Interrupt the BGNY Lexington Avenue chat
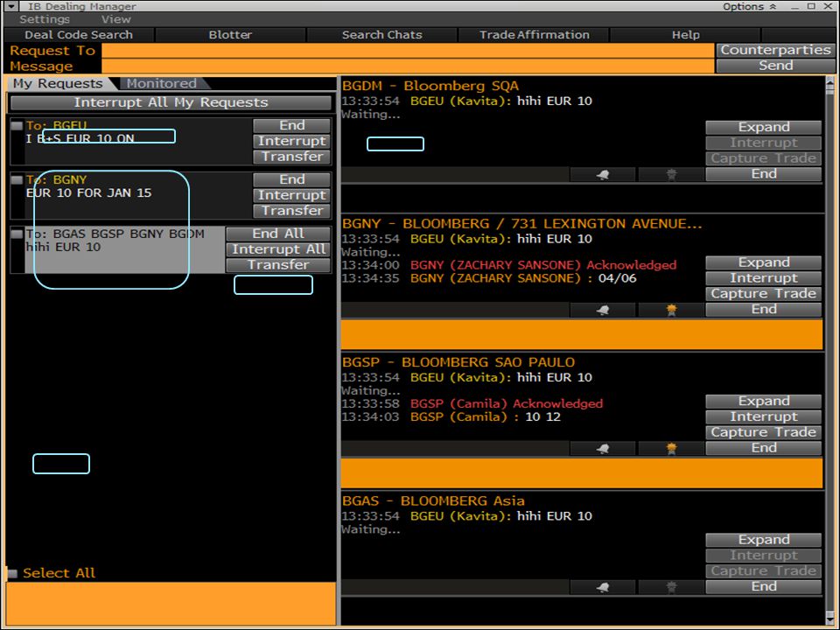Image resolution: width=840 pixels, height=630 pixels. click(763, 278)
